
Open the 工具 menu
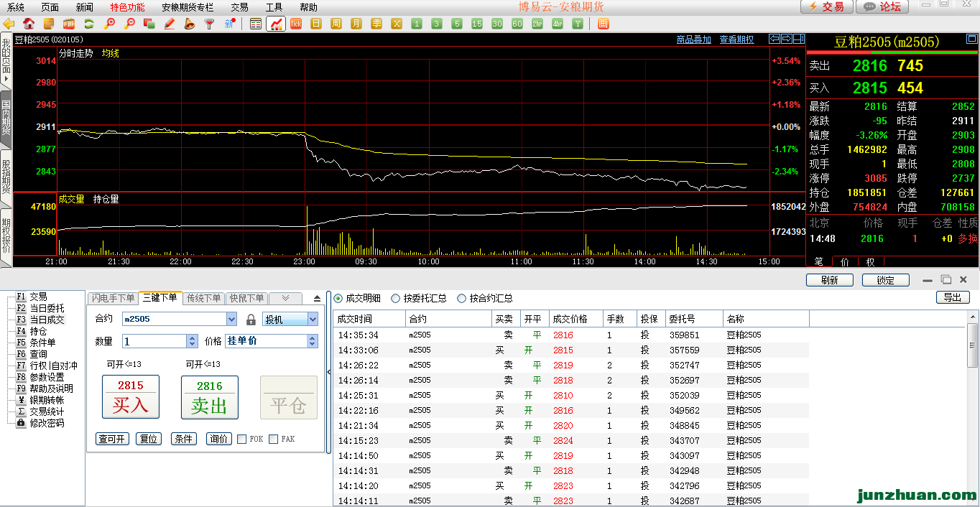click(x=274, y=7)
